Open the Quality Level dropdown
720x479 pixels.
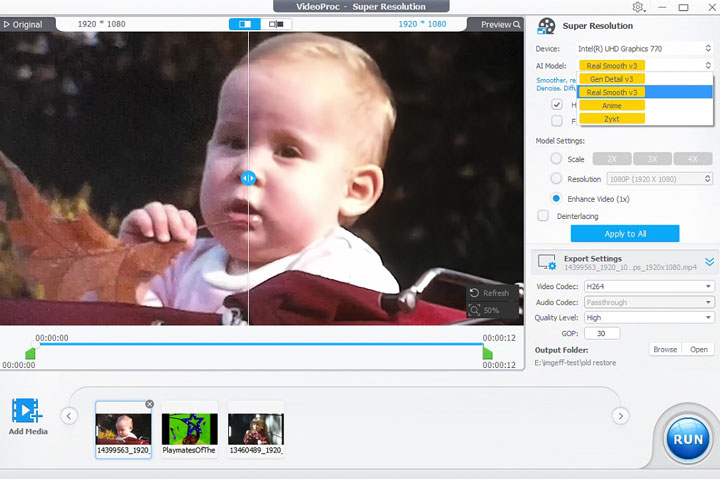(x=649, y=317)
